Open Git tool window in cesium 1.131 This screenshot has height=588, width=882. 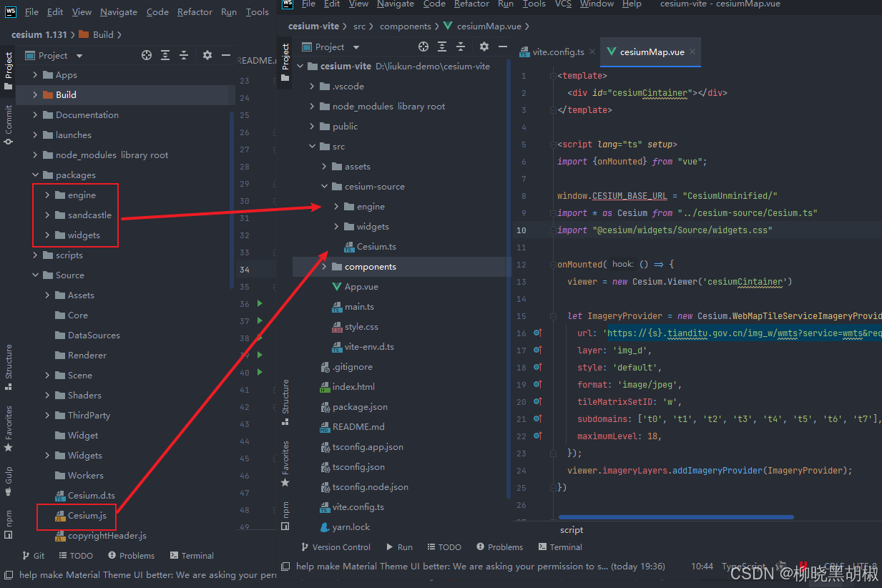(32, 556)
